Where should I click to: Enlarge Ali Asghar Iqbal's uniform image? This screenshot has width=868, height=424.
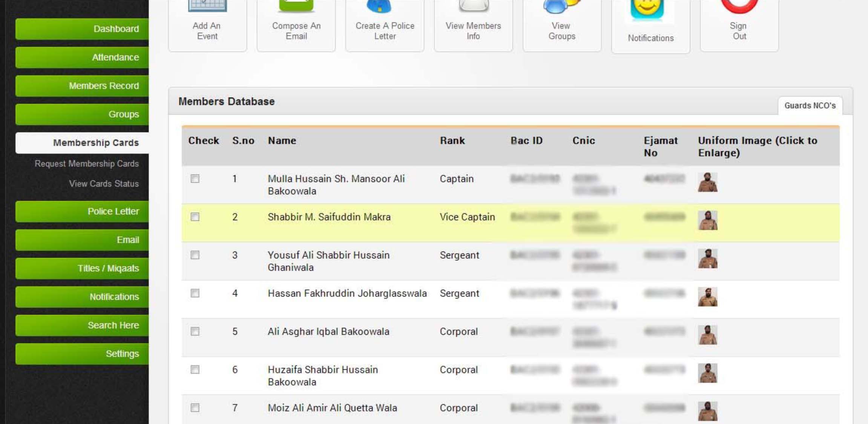[707, 335]
